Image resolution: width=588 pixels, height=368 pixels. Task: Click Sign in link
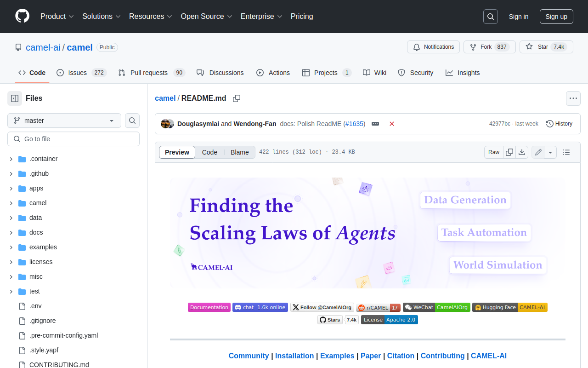[x=519, y=17]
